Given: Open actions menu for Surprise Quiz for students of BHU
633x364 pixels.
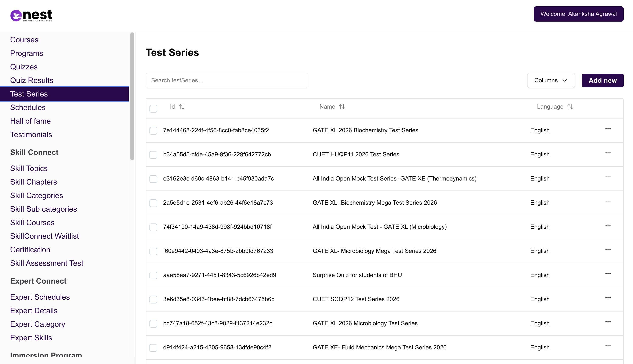Looking at the screenshot, I should pos(608,274).
